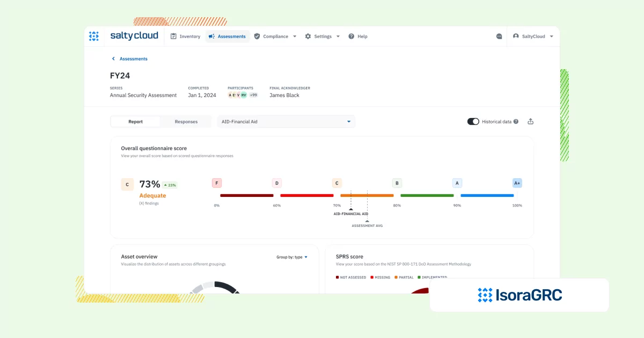This screenshot has height=338, width=644.
Task: Click the F grade marker on scale
Action: point(217,183)
